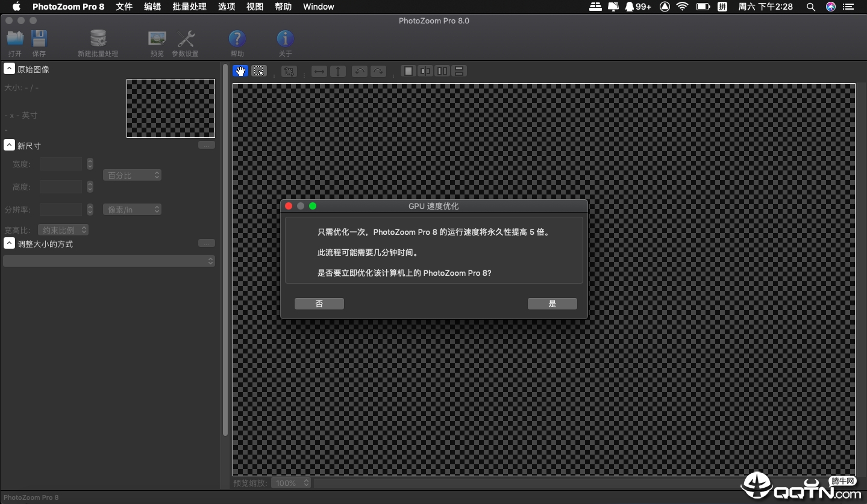Open the 选项 menu

click(x=227, y=7)
